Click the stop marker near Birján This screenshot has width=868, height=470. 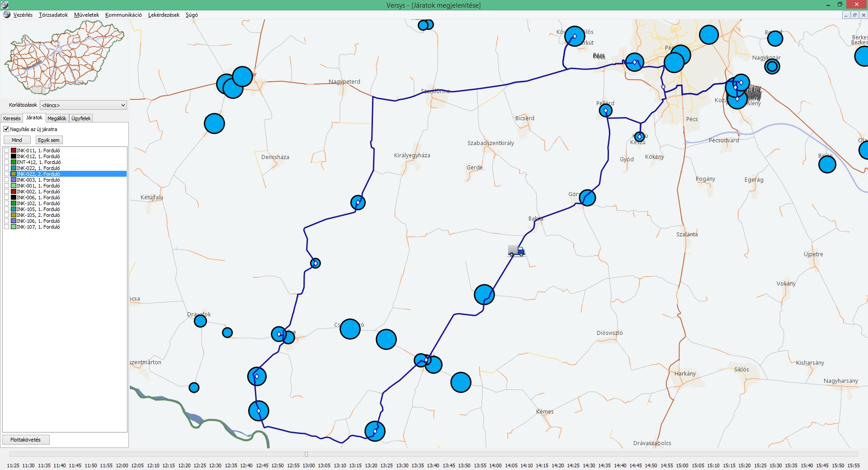pyautogui.click(x=827, y=164)
